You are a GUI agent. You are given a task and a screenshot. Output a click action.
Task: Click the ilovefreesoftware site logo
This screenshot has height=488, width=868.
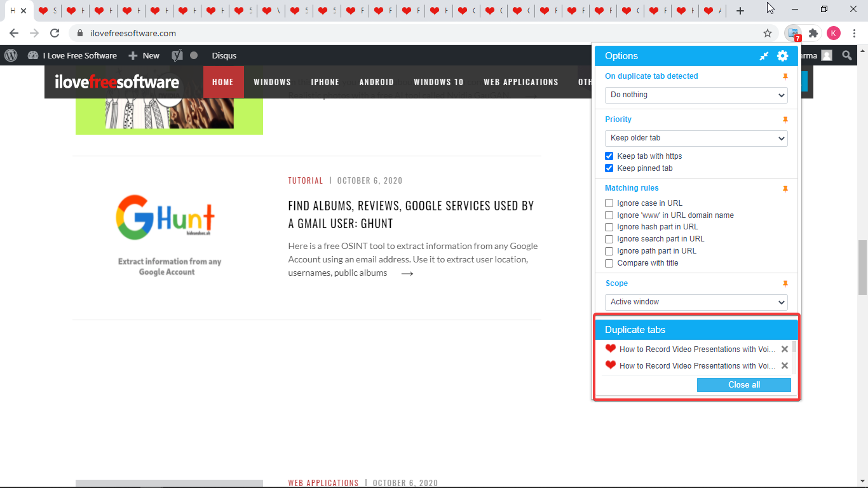pyautogui.click(x=117, y=82)
